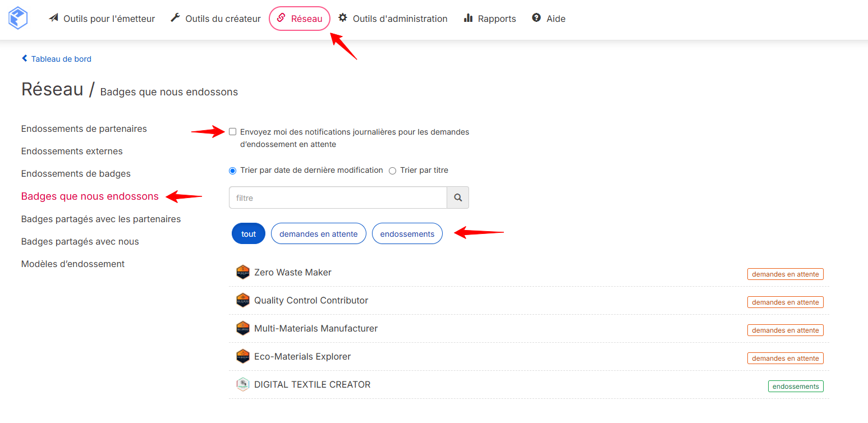868x423 pixels.
Task: Open Outils pour l'émetteur menu
Action: click(x=102, y=19)
